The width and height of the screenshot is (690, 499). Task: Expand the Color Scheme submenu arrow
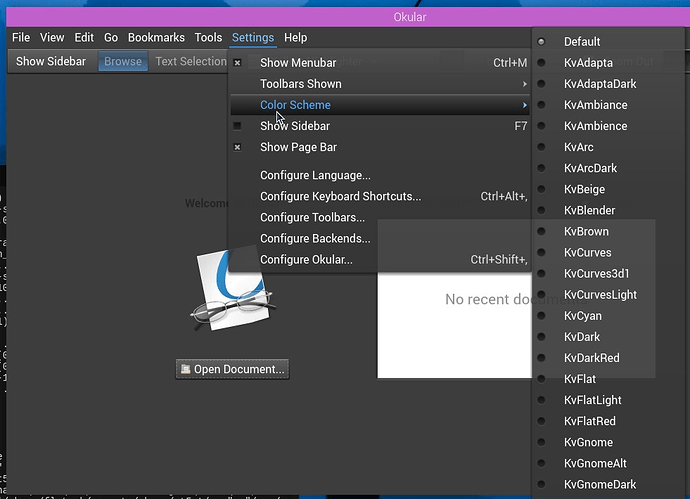pos(525,105)
